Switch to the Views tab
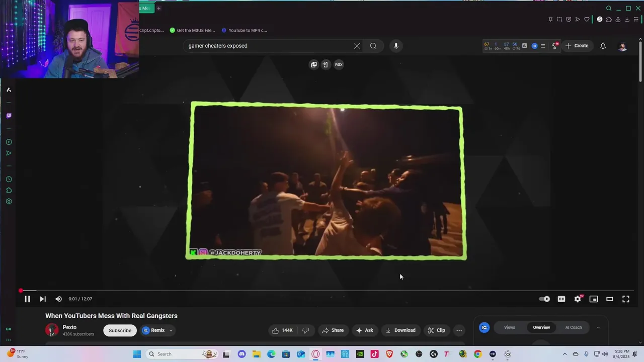The width and height of the screenshot is (644, 362). [510, 327]
